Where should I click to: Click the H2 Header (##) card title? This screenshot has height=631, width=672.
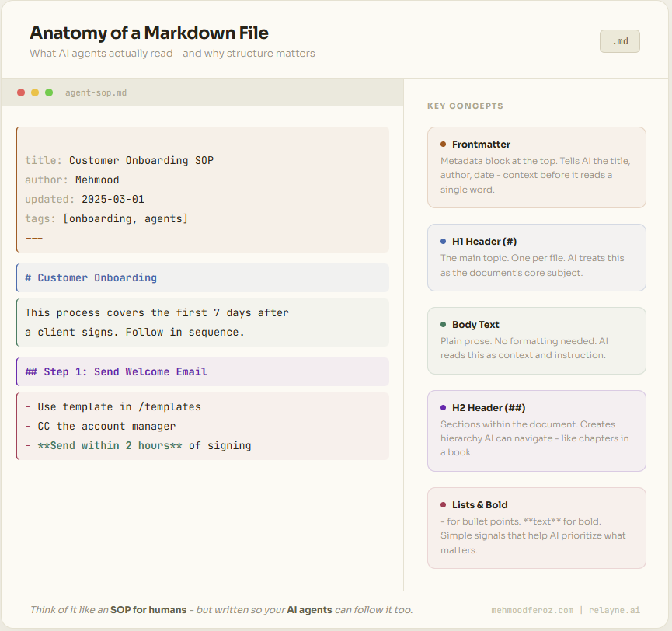pyautogui.click(x=489, y=408)
